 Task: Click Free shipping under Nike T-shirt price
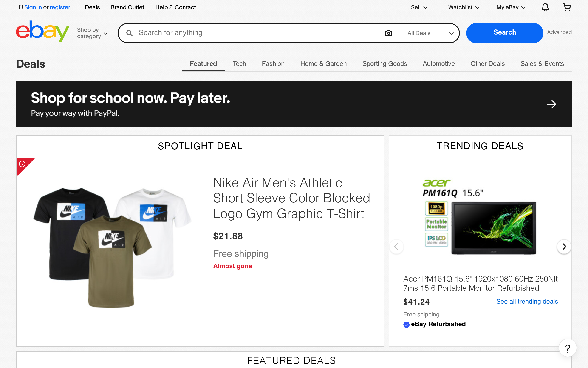point(241,254)
